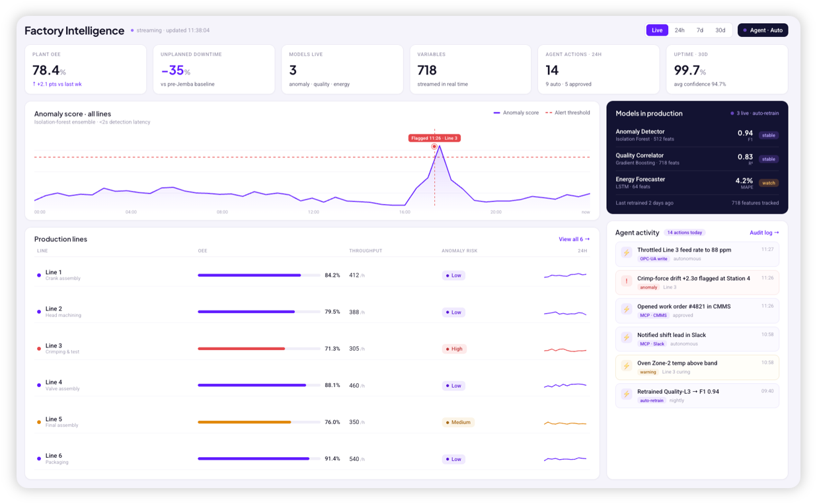
Task: Click the orange status dot for Line 5
Action: click(39, 422)
